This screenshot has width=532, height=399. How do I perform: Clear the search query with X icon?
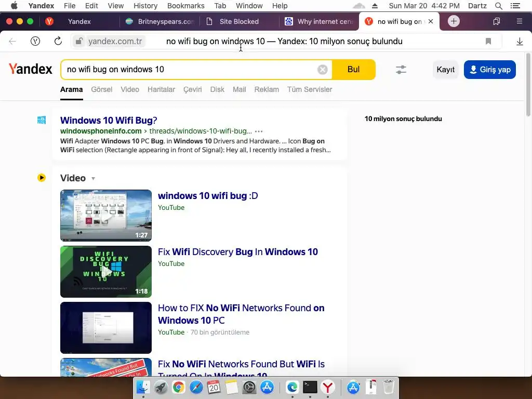[322, 70]
